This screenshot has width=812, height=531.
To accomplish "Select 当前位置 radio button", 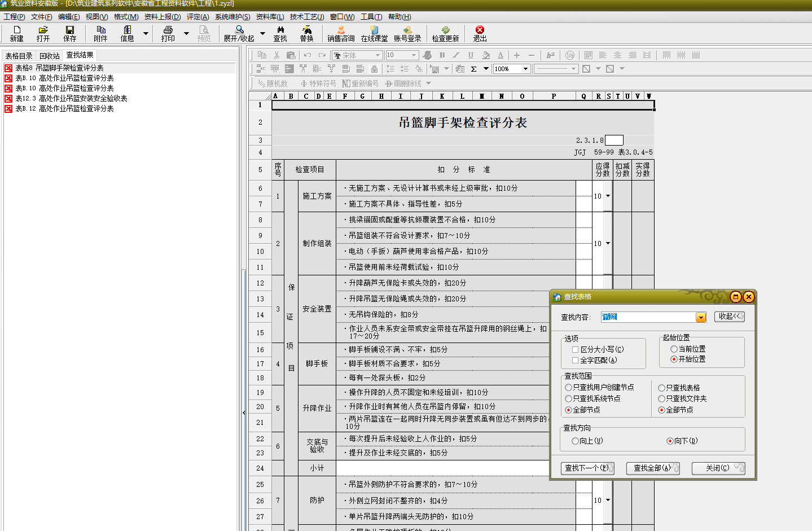I will [x=674, y=349].
